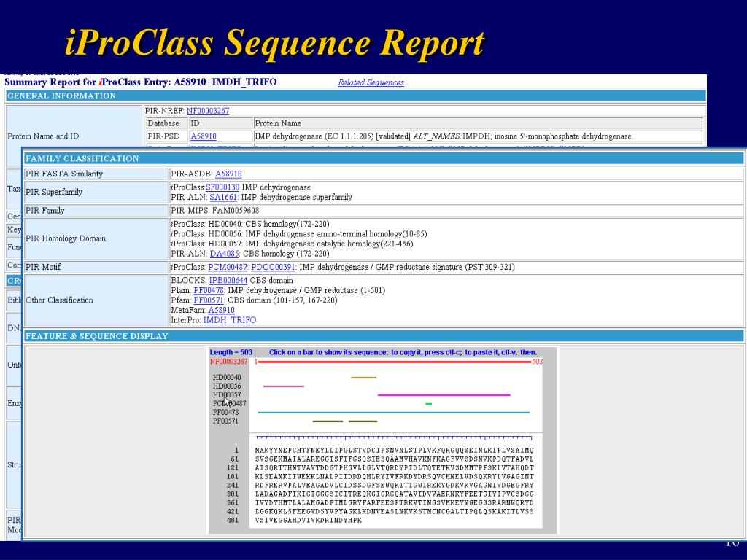Click the last sequence line VSIVEGGAHDVIVKDRINDYHPK

(309, 521)
